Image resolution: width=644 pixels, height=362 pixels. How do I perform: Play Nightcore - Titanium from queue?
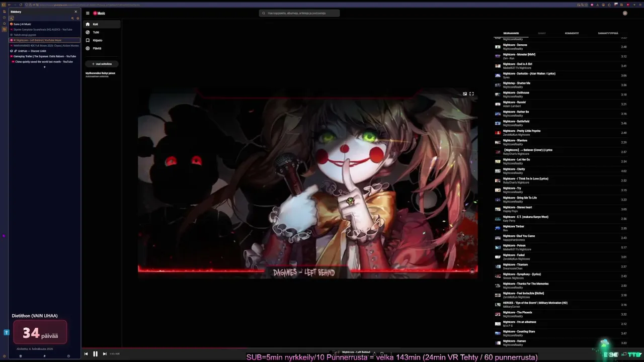click(x=561, y=266)
